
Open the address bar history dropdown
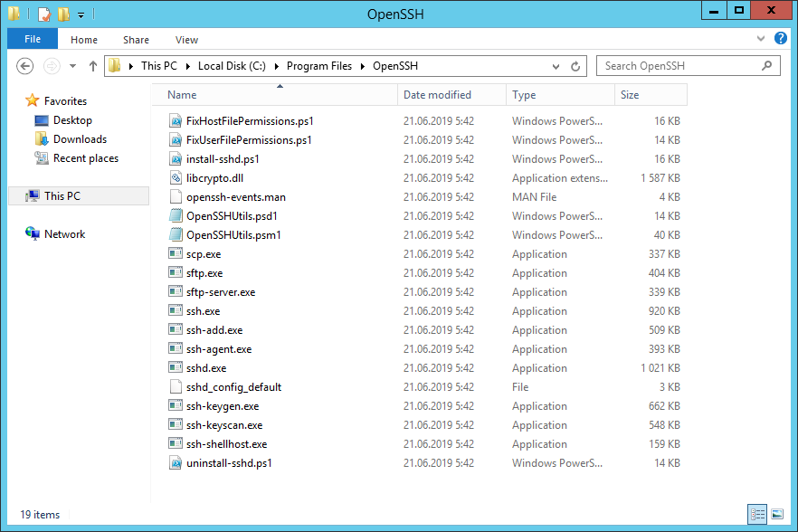(x=556, y=65)
